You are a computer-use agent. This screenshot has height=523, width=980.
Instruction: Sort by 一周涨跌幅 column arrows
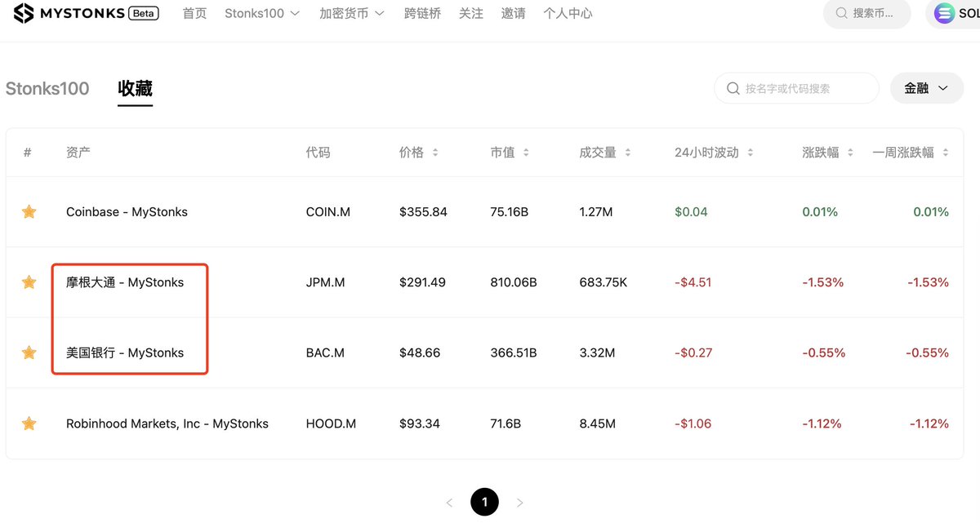click(946, 153)
